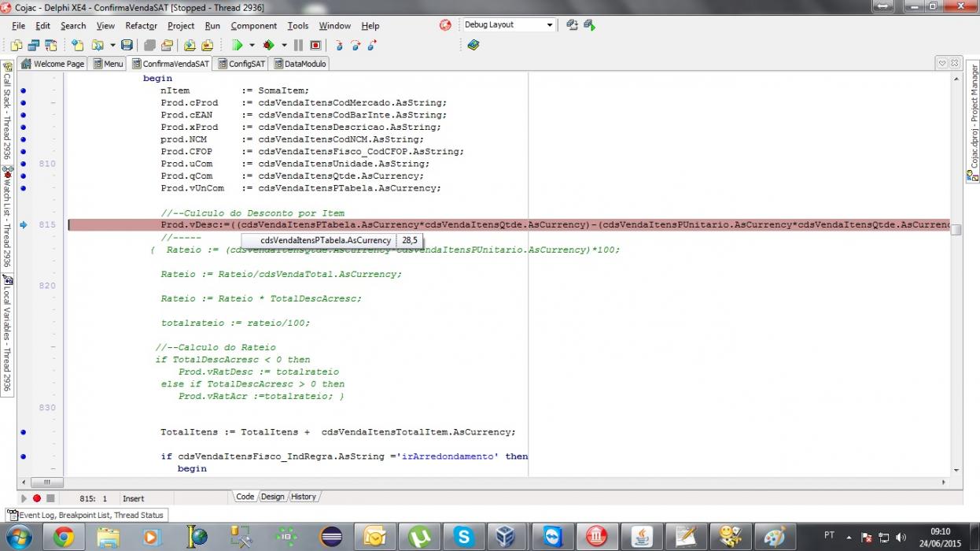Open Google Chrome from the taskbar
The width and height of the screenshot is (980, 551).
pyautogui.click(x=63, y=537)
